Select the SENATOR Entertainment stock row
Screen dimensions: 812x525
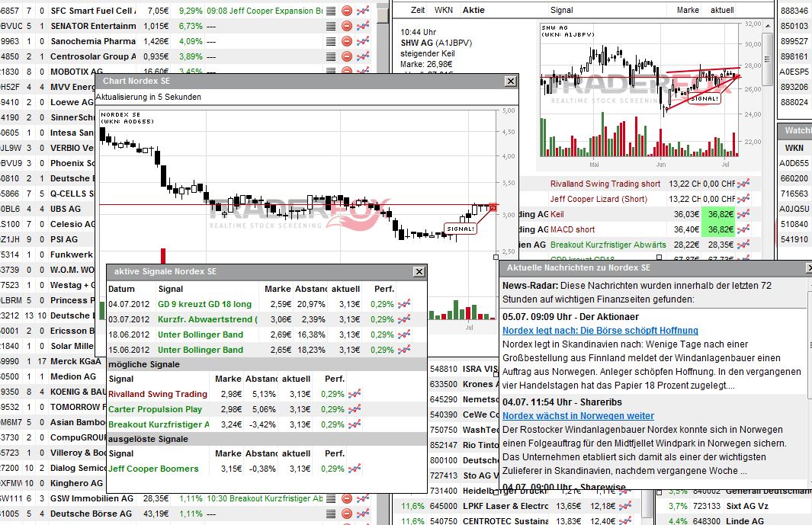click(x=185, y=26)
